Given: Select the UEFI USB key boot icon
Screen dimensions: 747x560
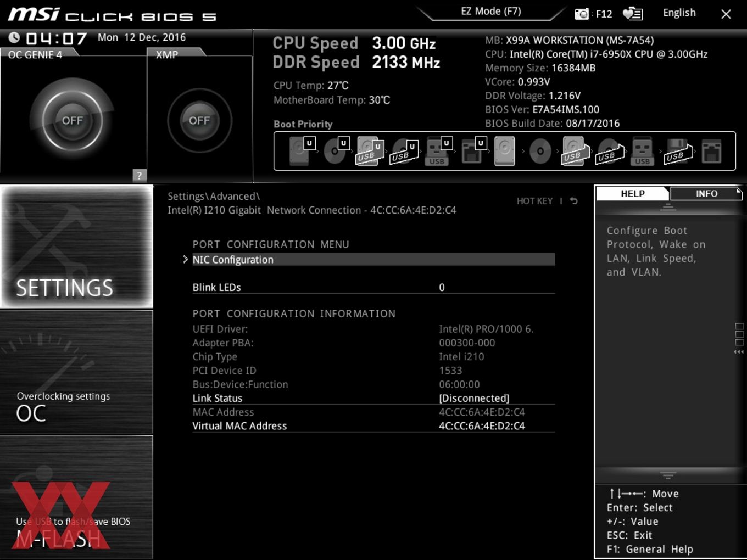Looking at the screenshot, I should tap(438, 151).
